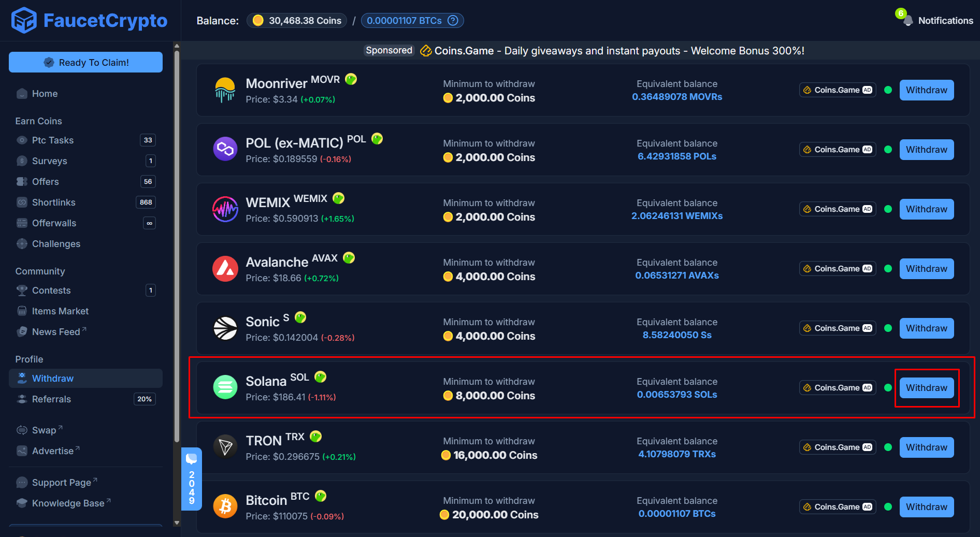Viewport: 980px width, 537px height.
Task: Click the Home icon in sidebar
Action: coord(22,93)
